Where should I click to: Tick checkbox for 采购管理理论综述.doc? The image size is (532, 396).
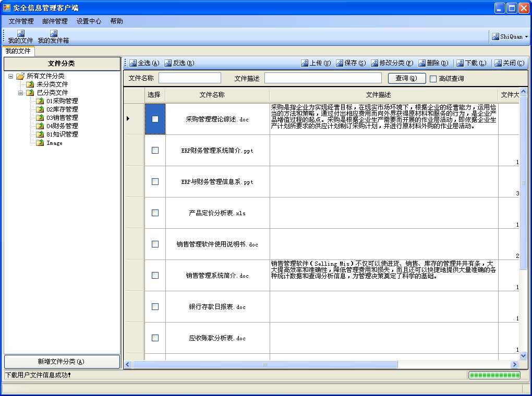coord(155,119)
